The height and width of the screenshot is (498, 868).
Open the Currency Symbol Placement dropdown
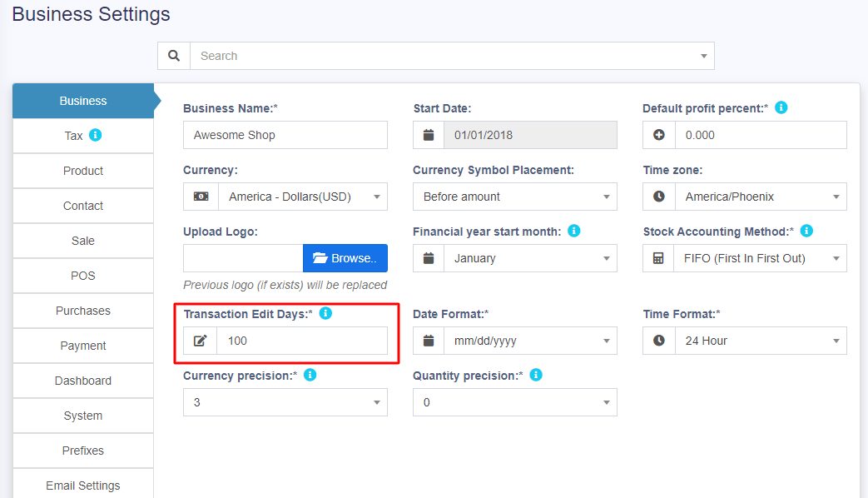click(x=514, y=197)
